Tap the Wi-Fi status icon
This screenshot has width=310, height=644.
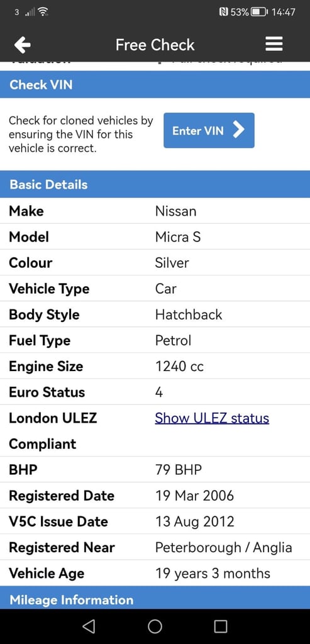pyautogui.click(x=42, y=12)
